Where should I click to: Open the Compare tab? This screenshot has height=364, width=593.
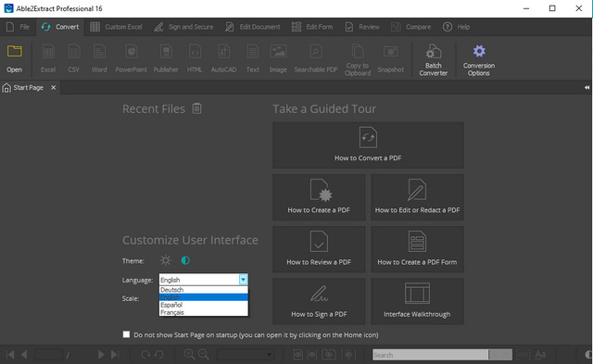[x=411, y=27]
